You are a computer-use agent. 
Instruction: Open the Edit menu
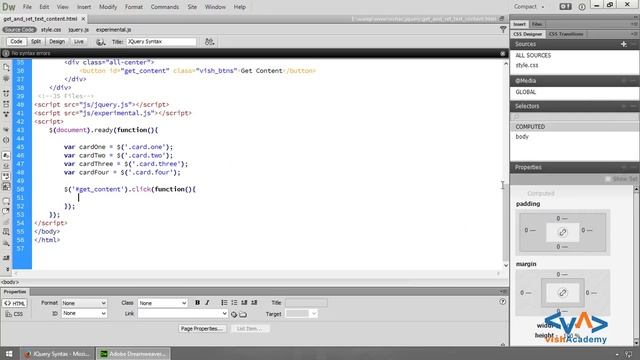coord(44,7)
